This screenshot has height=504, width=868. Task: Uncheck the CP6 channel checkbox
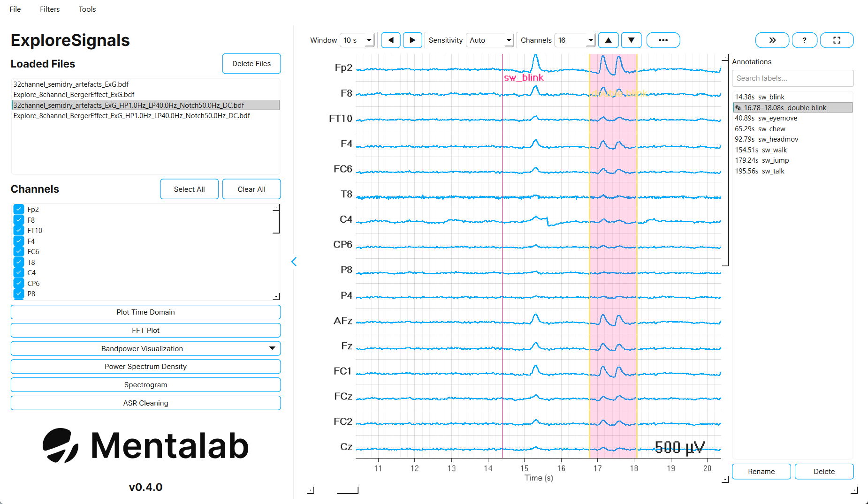point(19,283)
